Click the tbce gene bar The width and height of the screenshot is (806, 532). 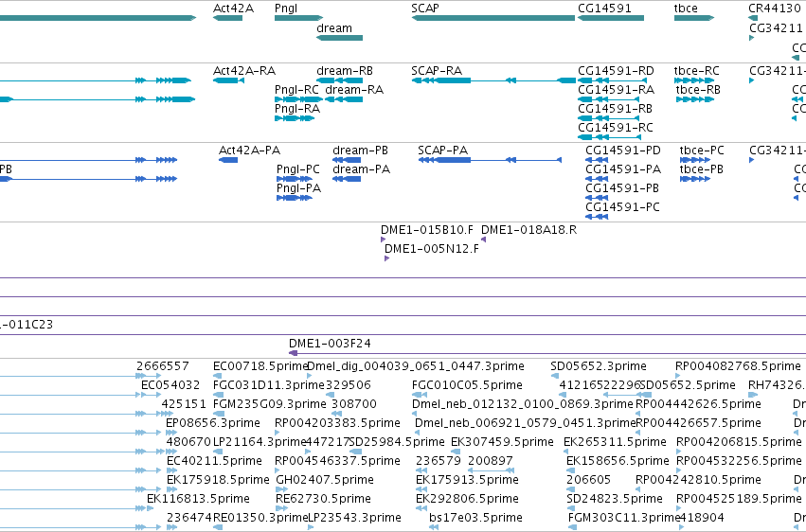point(694,18)
